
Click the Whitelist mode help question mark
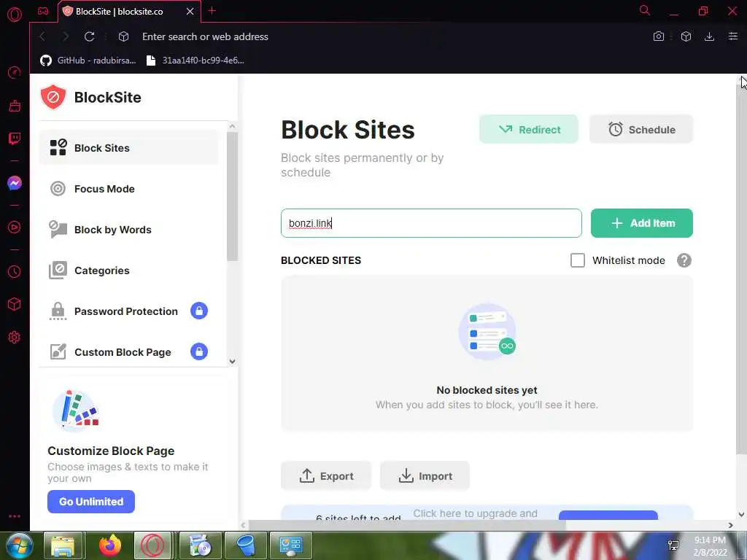[x=684, y=260]
